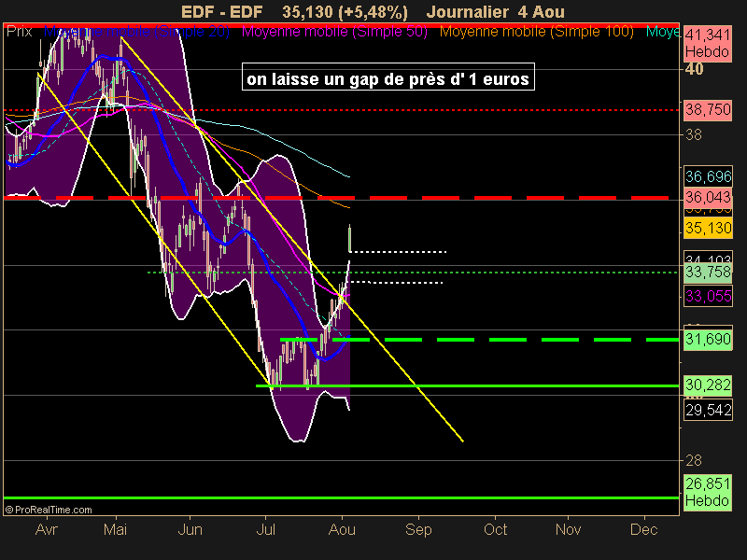Click the "28" price axis tick
The width and height of the screenshot is (747, 560).
(694, 460)
